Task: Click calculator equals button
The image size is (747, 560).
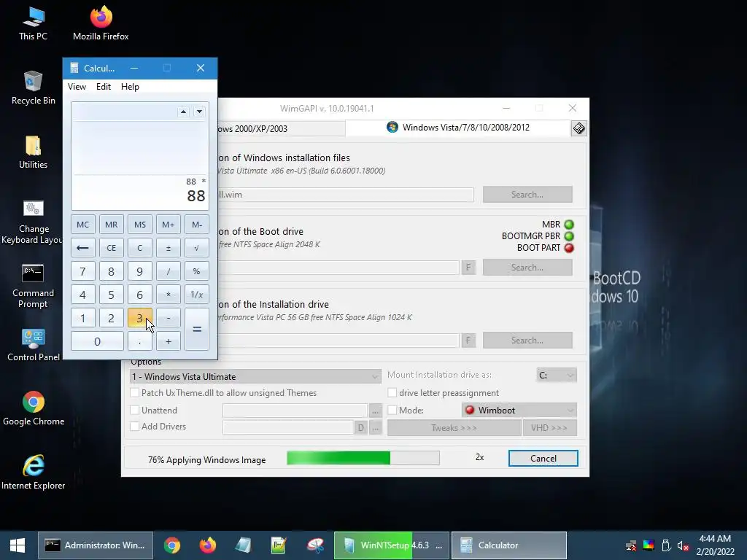Action: coord(197,329)
